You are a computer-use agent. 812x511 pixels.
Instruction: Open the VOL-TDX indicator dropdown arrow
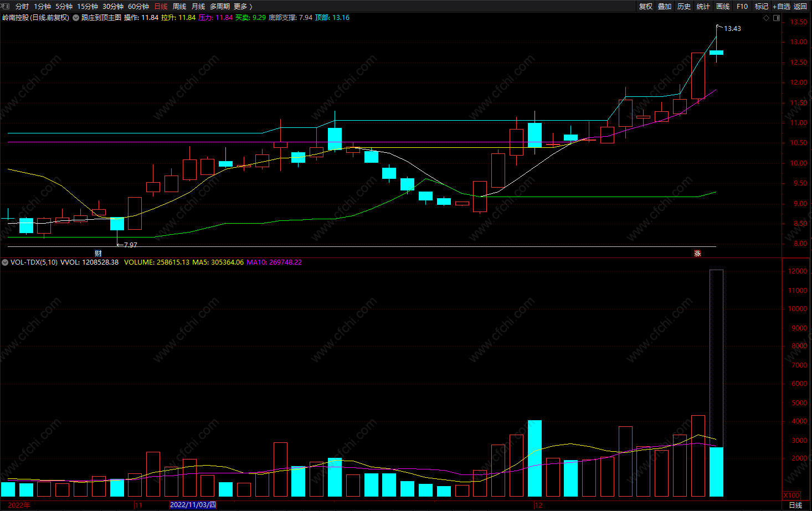tap(5, 262)
